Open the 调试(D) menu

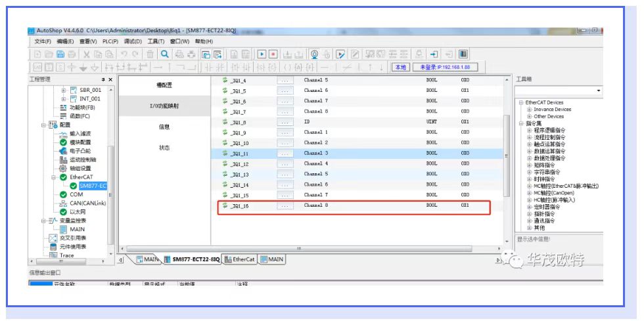click(133, 41)
